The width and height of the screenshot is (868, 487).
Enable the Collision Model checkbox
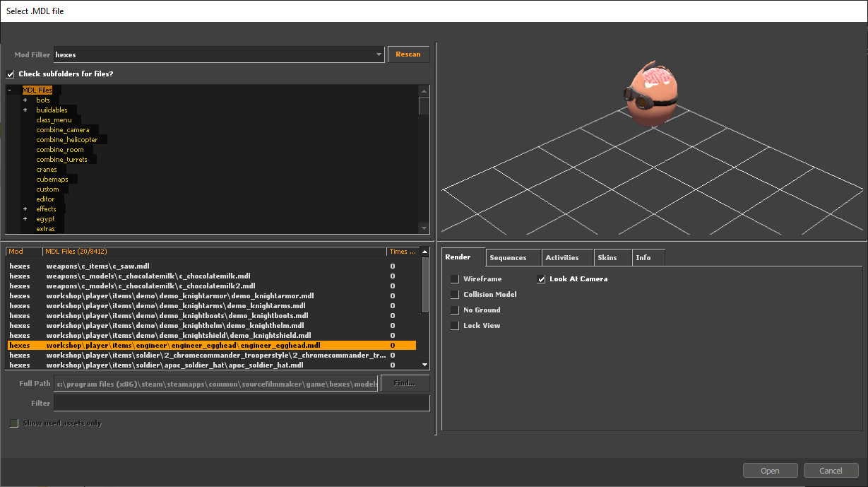click(x=454, y=295)
